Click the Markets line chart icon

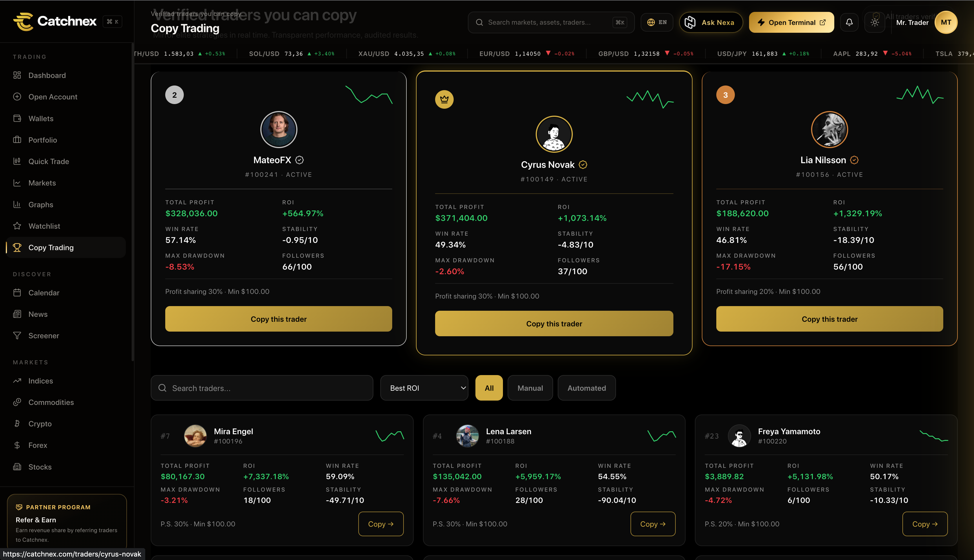[17, 183]
